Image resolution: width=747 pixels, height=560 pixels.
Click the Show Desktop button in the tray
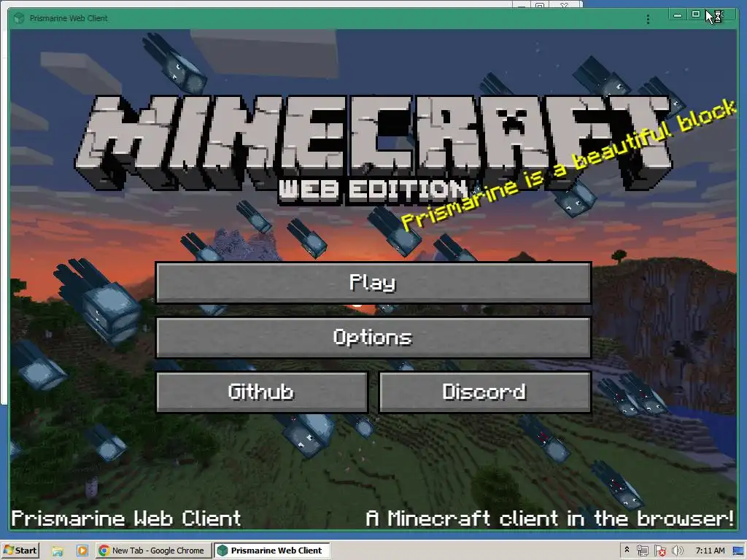(738, 551)
